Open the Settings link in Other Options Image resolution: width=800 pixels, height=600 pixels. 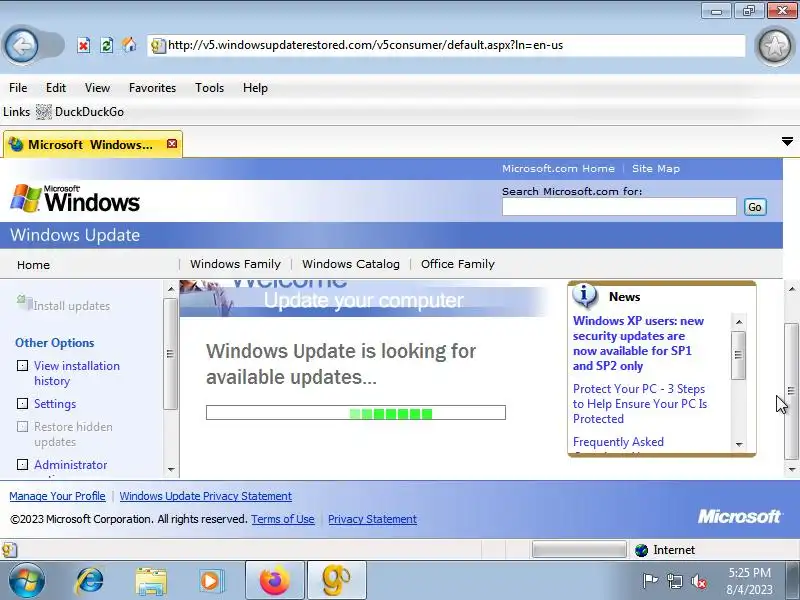(x=55, y=404)
